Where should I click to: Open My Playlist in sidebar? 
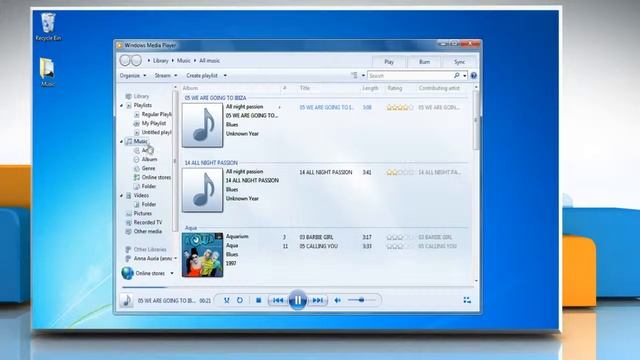coord(153,123)
